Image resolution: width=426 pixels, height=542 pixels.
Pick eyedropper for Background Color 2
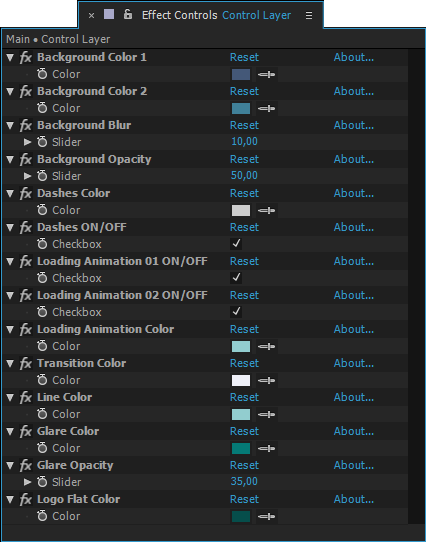[267, 108]
